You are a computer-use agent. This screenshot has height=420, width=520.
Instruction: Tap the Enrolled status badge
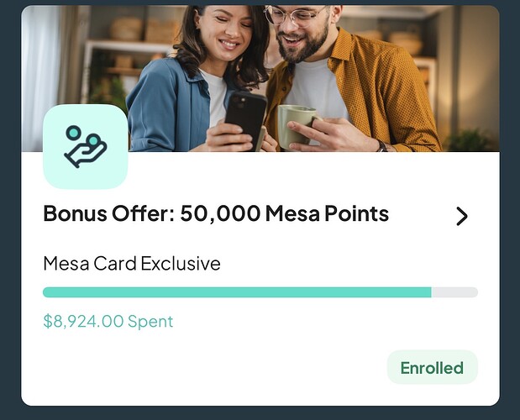432,368
